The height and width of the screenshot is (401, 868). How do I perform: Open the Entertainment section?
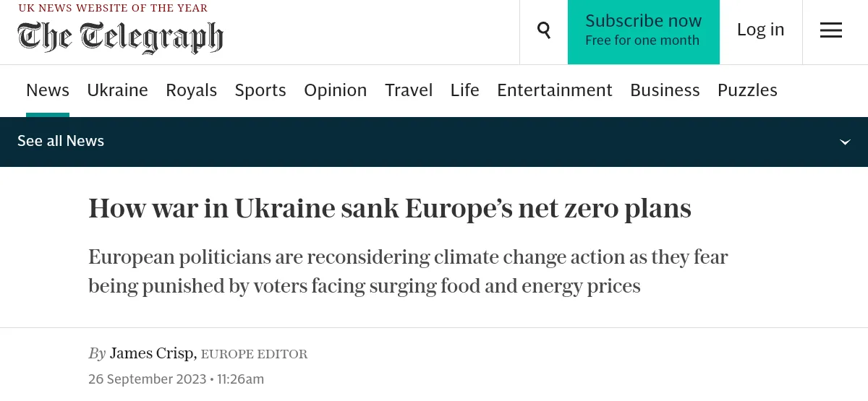click(x=554, y=90)
